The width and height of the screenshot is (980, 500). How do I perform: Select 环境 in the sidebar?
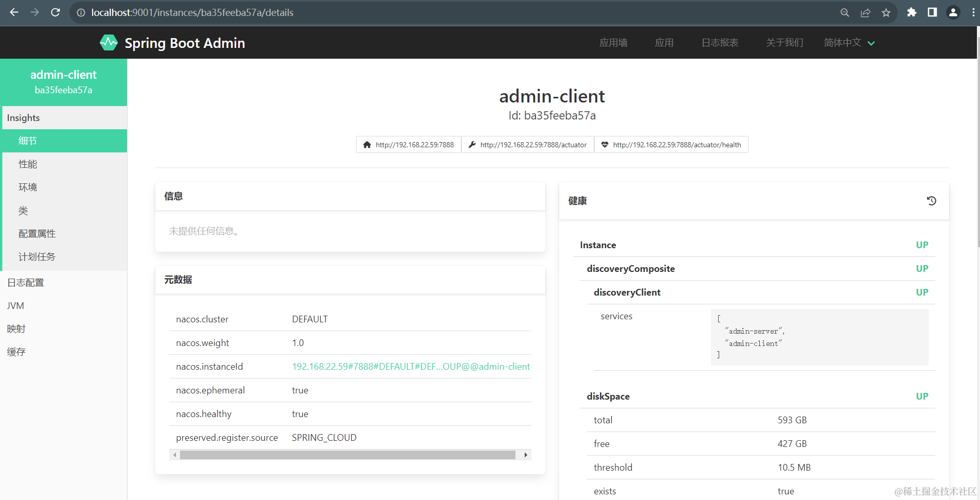64,187
